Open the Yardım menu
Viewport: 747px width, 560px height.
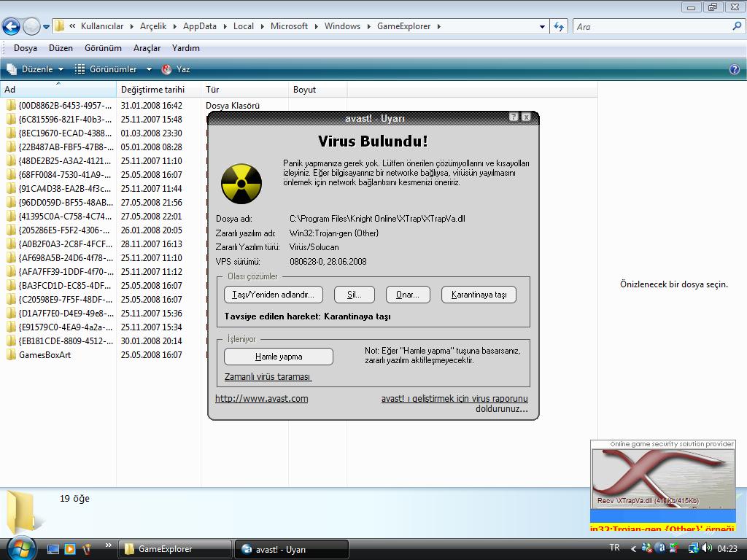186,48
